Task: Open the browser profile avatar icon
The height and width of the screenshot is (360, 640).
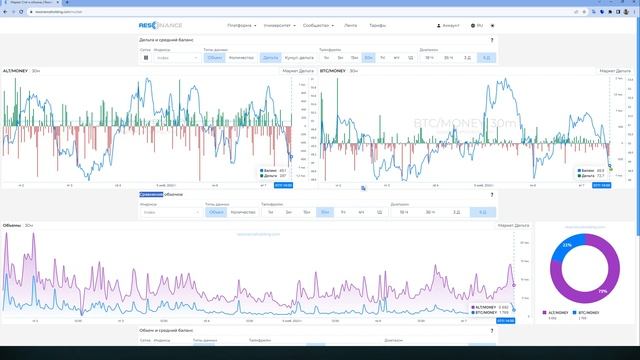Action: (626, 12)
